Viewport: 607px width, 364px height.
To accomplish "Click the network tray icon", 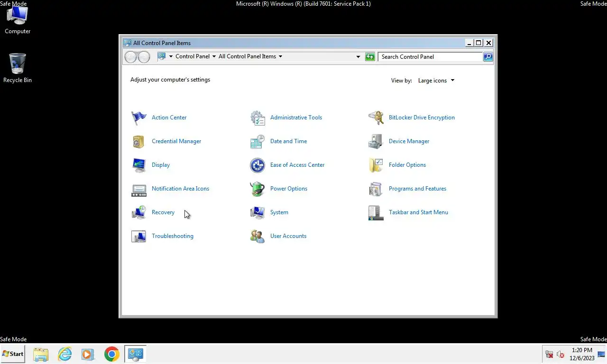I will coord(549,354).
